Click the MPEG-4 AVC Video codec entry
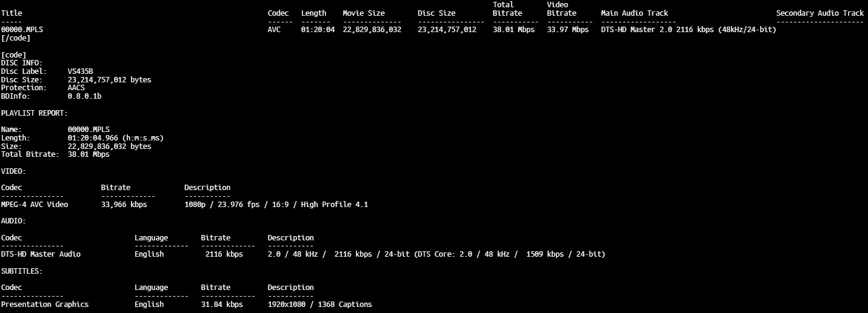This screenshot has height=313, width=868. 35,205
